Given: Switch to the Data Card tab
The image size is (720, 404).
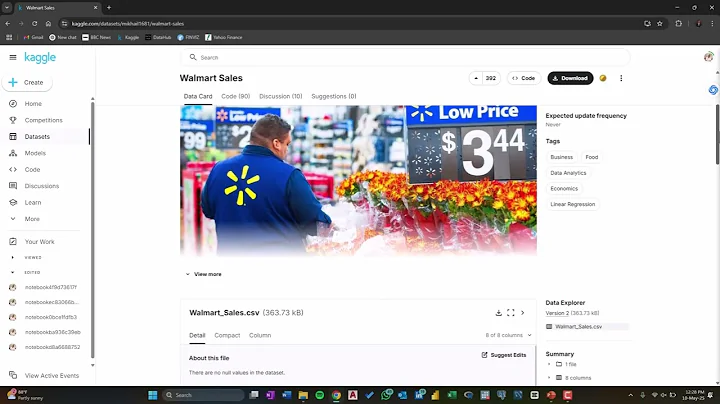Looking at the screenshot, I should point(198,96).
